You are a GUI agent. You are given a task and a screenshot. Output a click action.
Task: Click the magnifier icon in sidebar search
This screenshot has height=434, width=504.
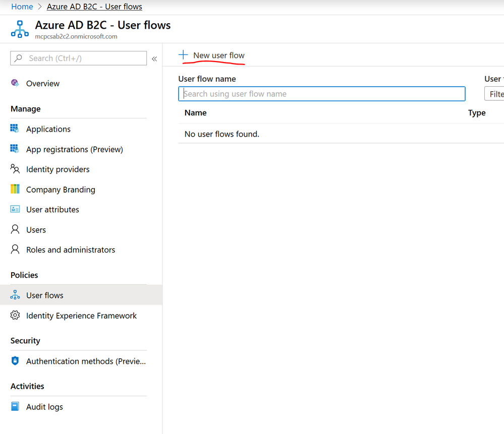[x=18, y=58]
